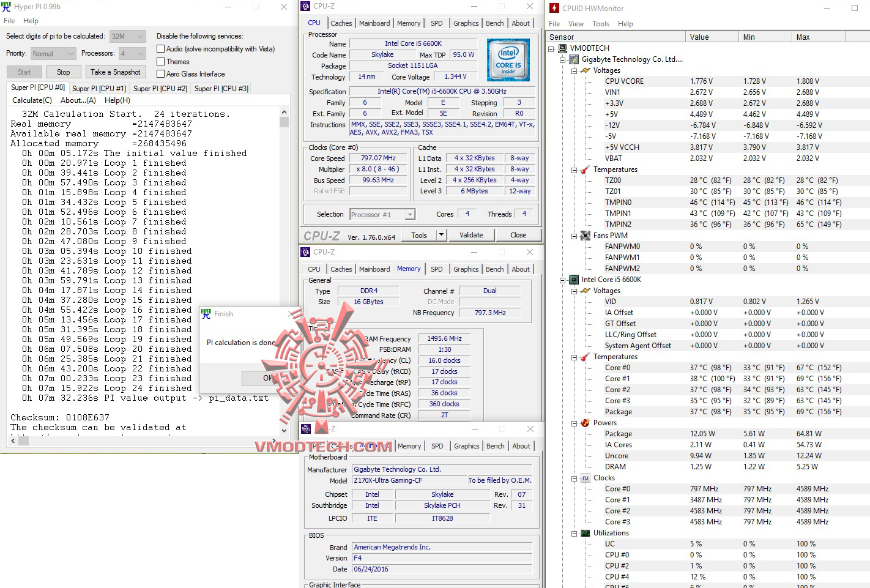Click the Intel Core i5 6600K processor icon

pos(573,280)
